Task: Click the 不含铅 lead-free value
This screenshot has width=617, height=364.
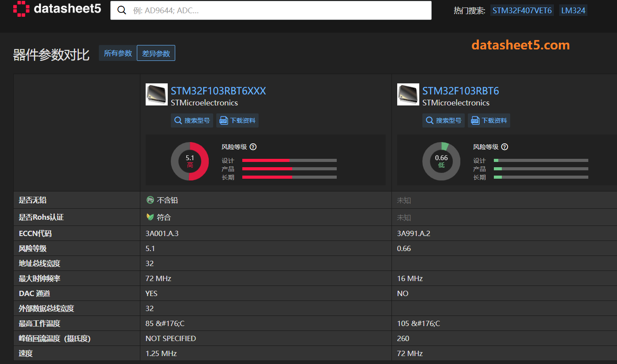Action: point(167,200)
